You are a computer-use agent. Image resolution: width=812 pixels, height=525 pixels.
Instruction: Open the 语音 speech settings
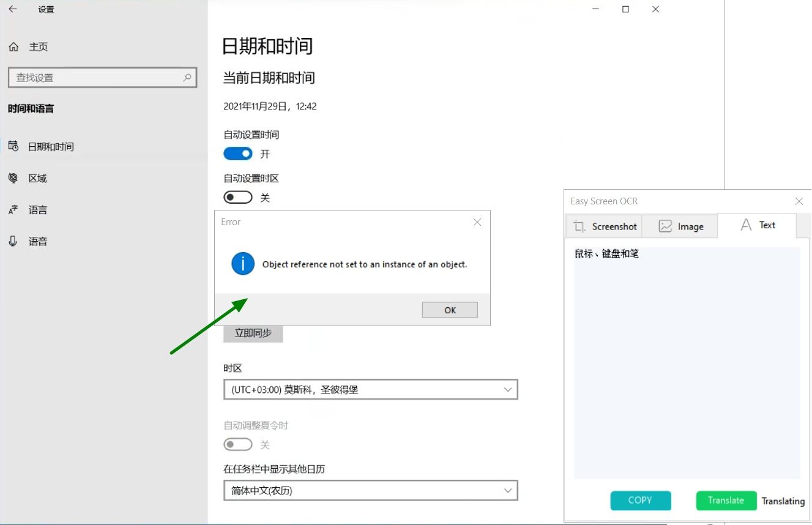click(x=28, y=242)
